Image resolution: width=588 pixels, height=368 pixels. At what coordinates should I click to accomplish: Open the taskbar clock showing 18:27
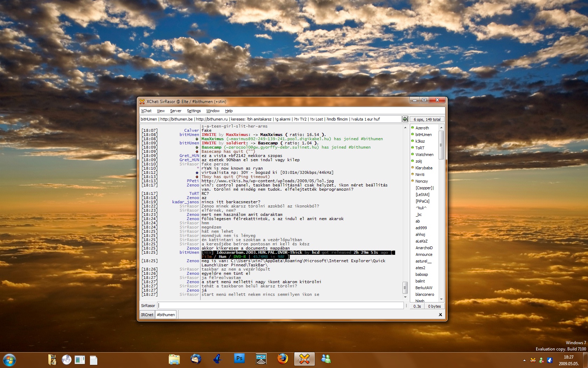[x=569, y=360]
